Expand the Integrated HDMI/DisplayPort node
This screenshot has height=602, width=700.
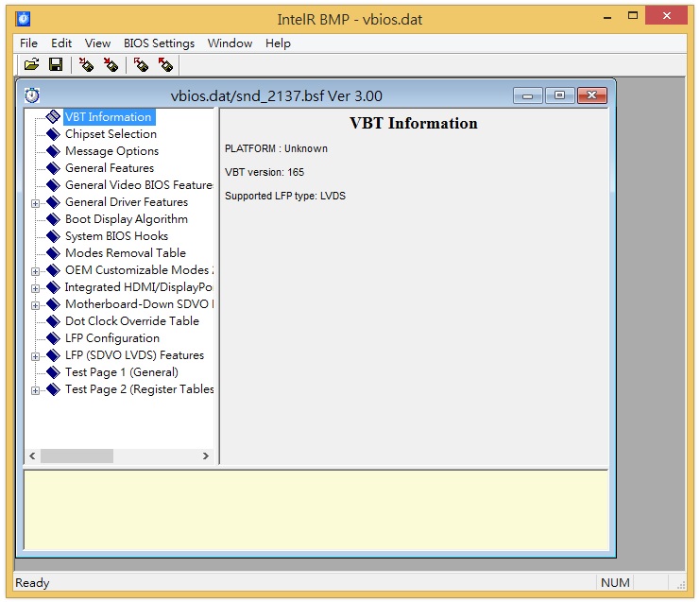tap(35, 288)
